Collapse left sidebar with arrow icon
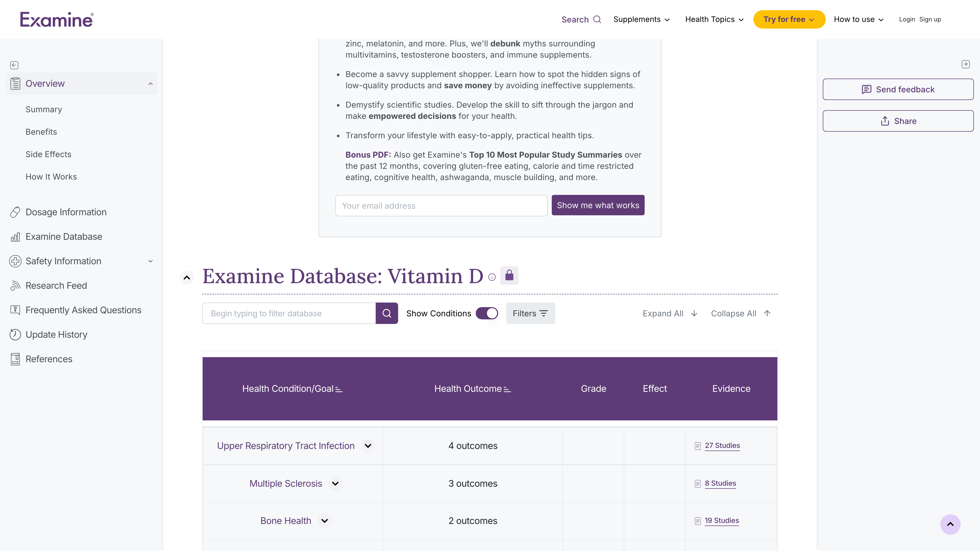This screenshot has height=551, width=980. coord(15,65)
